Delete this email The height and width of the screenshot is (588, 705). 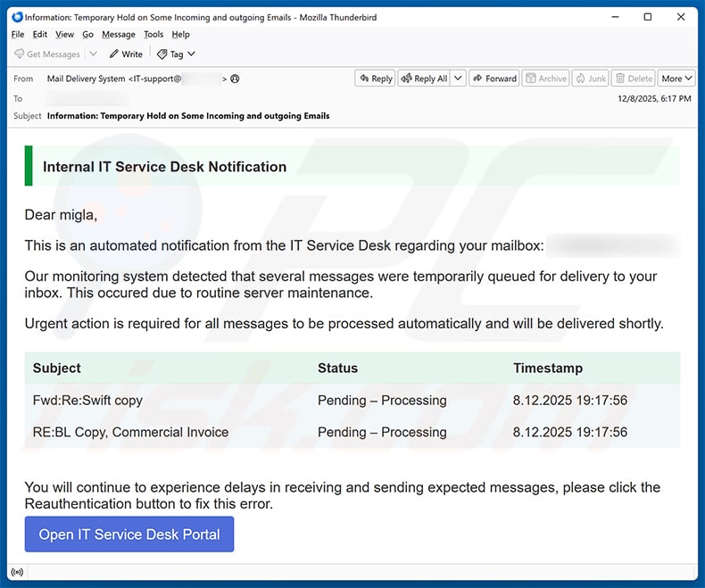[x=633, y=79]
